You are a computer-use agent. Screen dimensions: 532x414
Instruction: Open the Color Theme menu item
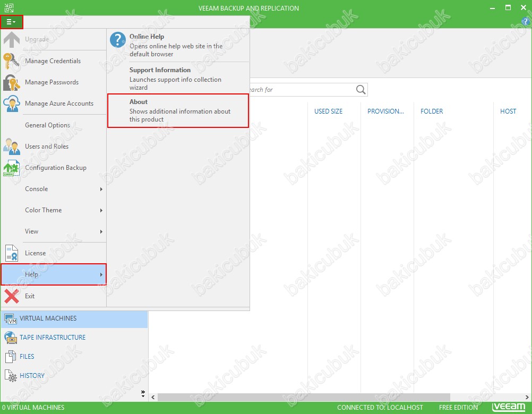tap(54, 210)
